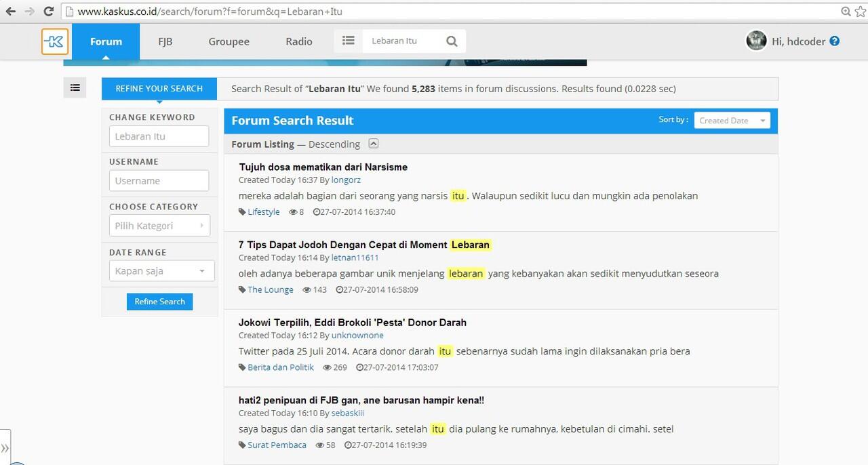868x465 pixels.
Task: Click the Change Keyword input field
Action: [x=159, y=136]
